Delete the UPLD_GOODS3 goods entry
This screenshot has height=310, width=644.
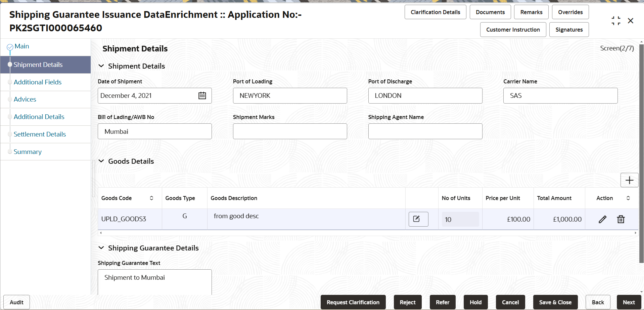point(620,219)
